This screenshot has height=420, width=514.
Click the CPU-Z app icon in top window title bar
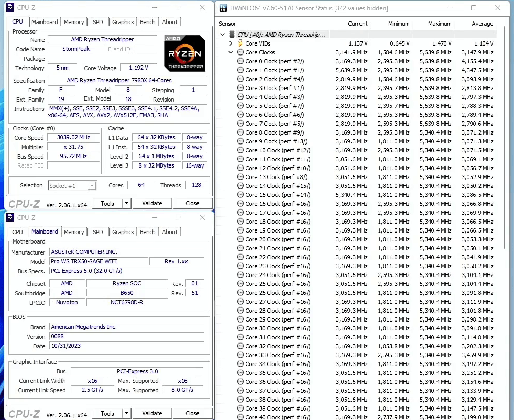click(x=10, y=7)
